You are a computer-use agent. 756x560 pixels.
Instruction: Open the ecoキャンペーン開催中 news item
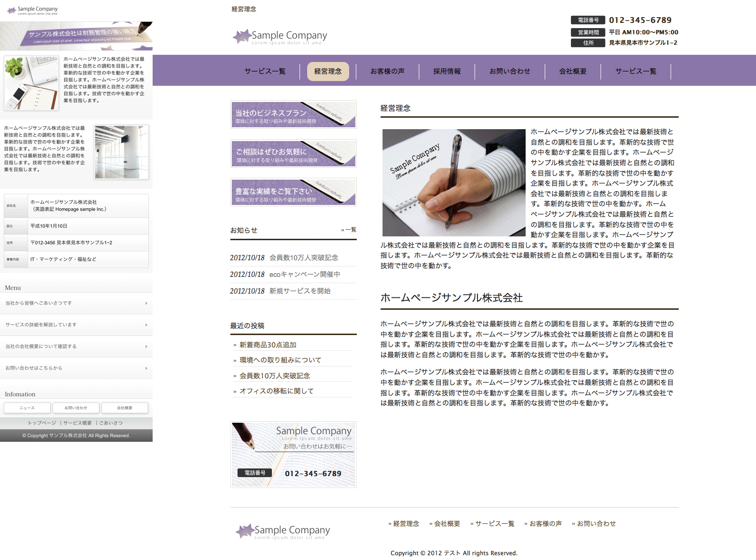point(304,275)
